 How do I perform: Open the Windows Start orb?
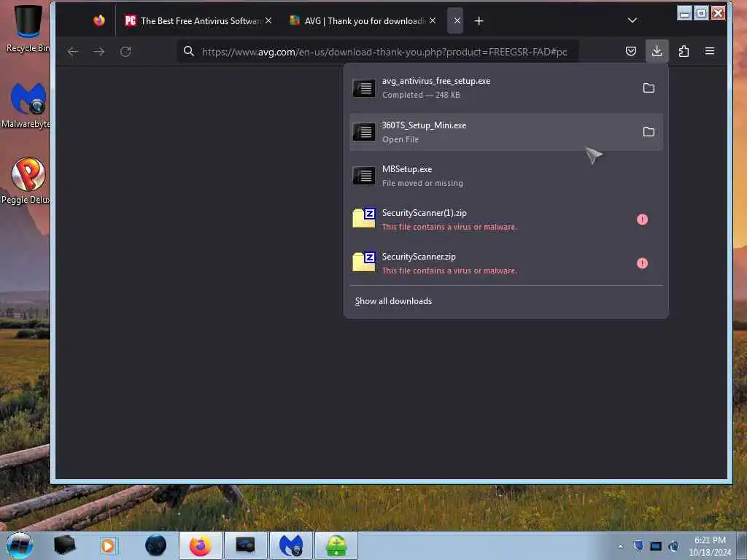[x=20, y=545]
